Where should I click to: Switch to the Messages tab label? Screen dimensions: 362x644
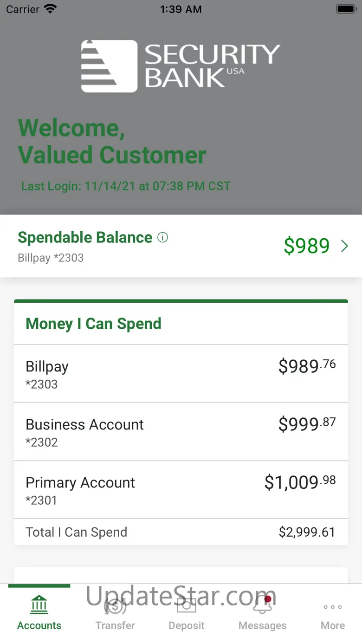point(263,625)
